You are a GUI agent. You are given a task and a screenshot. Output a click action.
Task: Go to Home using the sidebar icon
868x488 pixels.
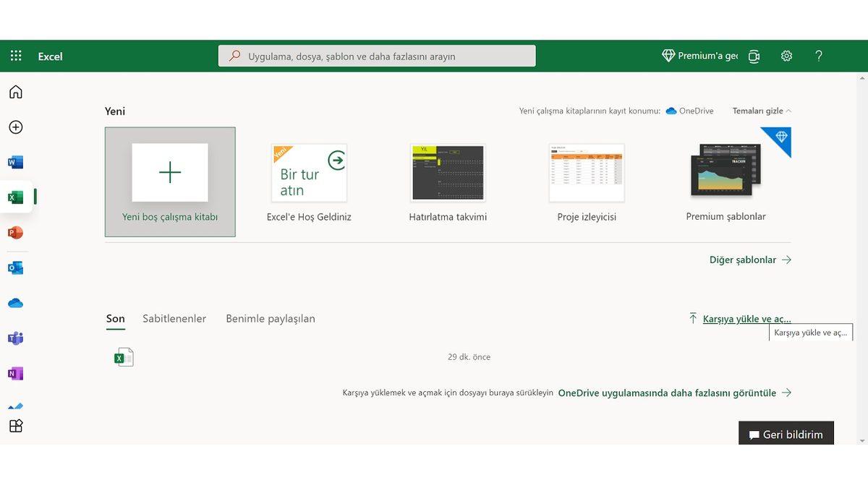point(15,92)
